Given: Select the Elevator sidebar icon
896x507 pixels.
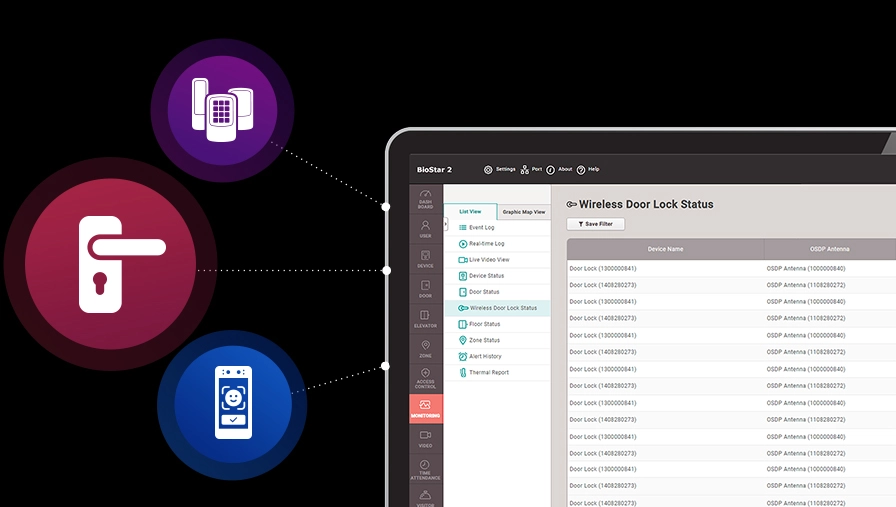Looking at the screenshot, I should click(x=425, y=318).
